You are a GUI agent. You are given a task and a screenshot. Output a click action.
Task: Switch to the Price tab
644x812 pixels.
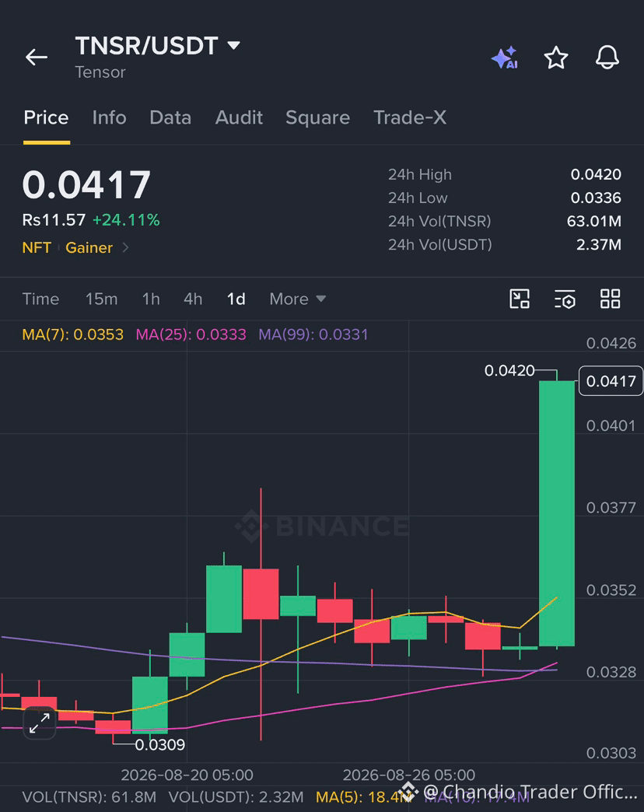click(x=46, y=117)
